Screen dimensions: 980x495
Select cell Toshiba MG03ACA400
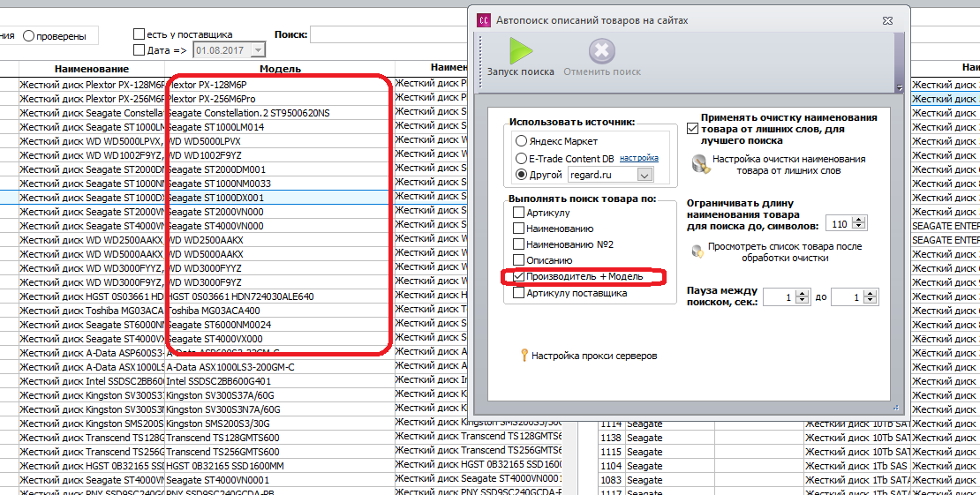(x=280, y=311)
